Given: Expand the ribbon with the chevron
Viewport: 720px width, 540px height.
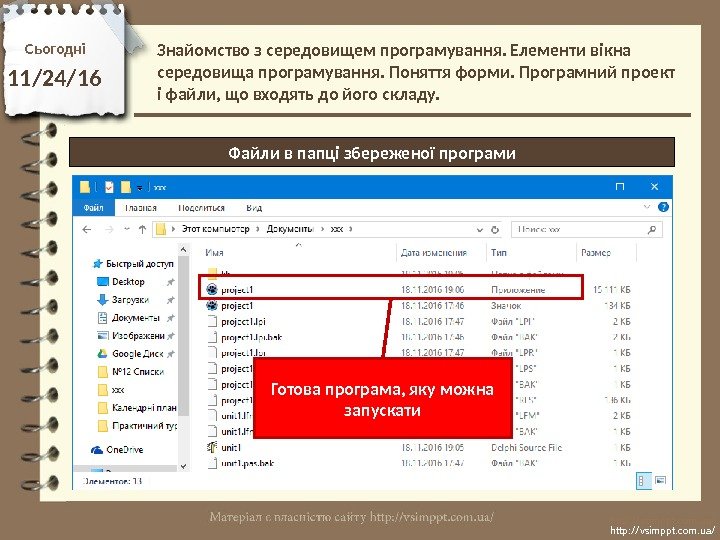Looking at the screenshot, I should (647, 207).
